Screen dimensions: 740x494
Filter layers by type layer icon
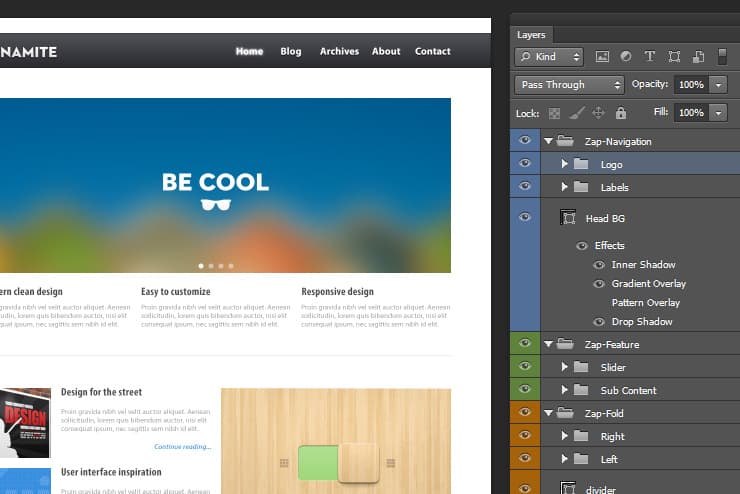(x=650, y=57)
